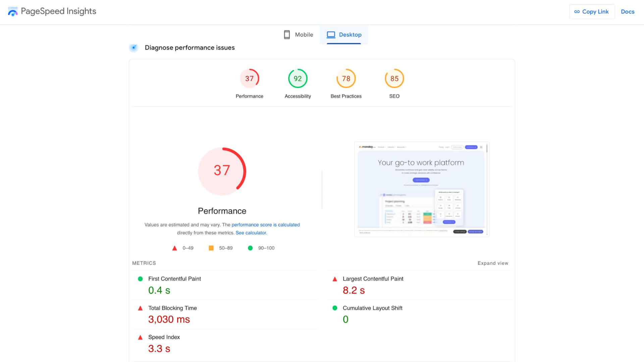Click the Cumulative Layout Shift value 0

tap(345, 319)
